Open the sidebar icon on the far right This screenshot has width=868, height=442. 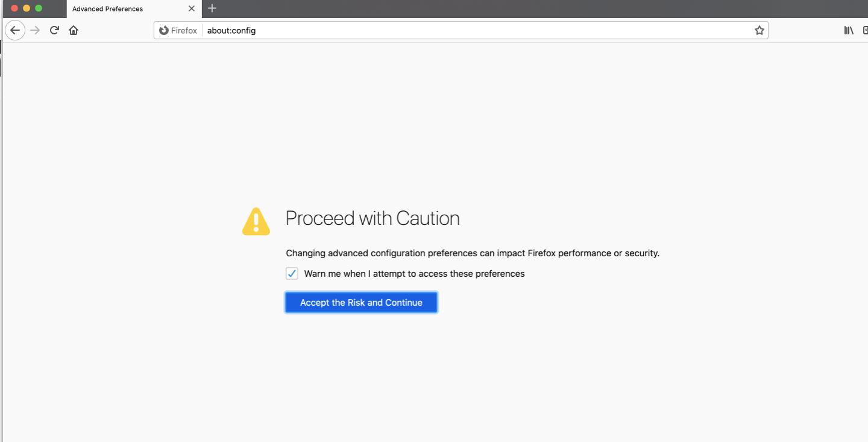[x=866, y=30]
